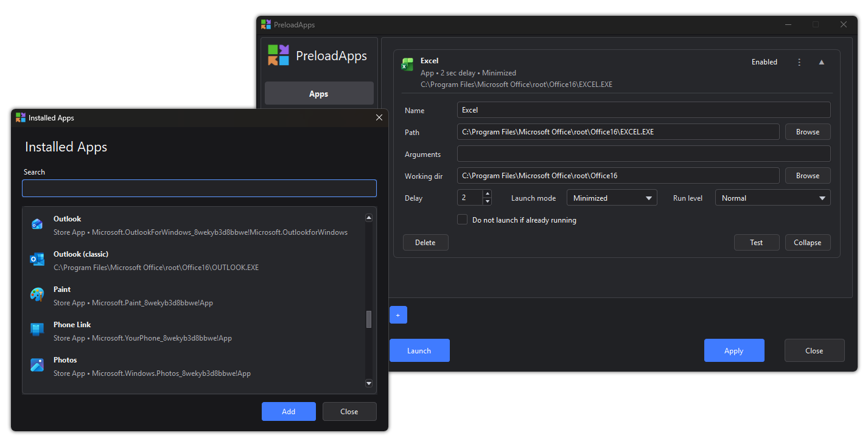Click the blue plus button to add entry

[398, 315]
